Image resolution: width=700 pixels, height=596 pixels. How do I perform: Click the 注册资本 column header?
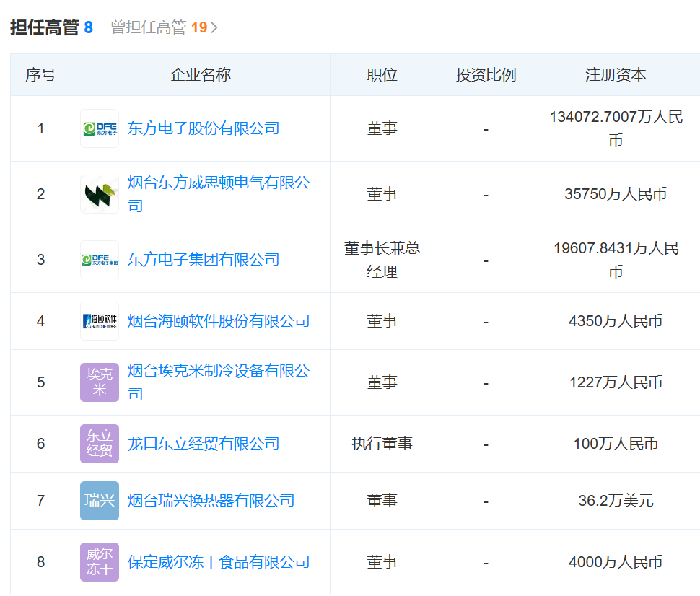tap(616, 74)
